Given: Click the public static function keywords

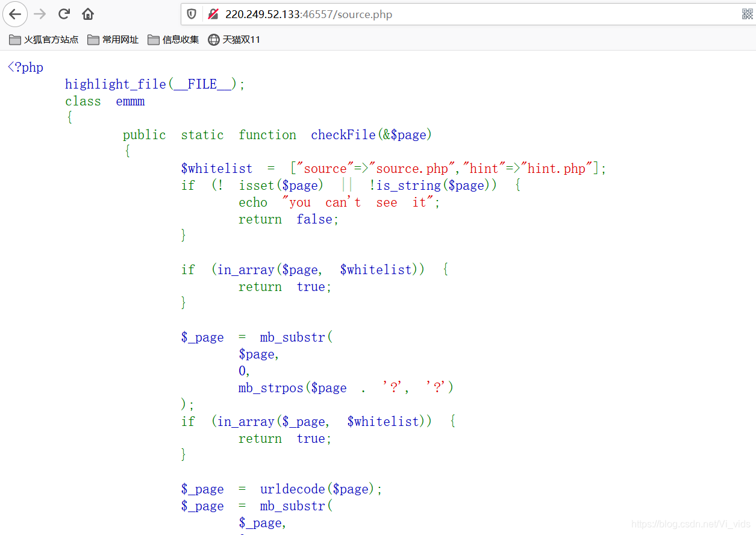Looking at the screenshot, I should point(210,135).
